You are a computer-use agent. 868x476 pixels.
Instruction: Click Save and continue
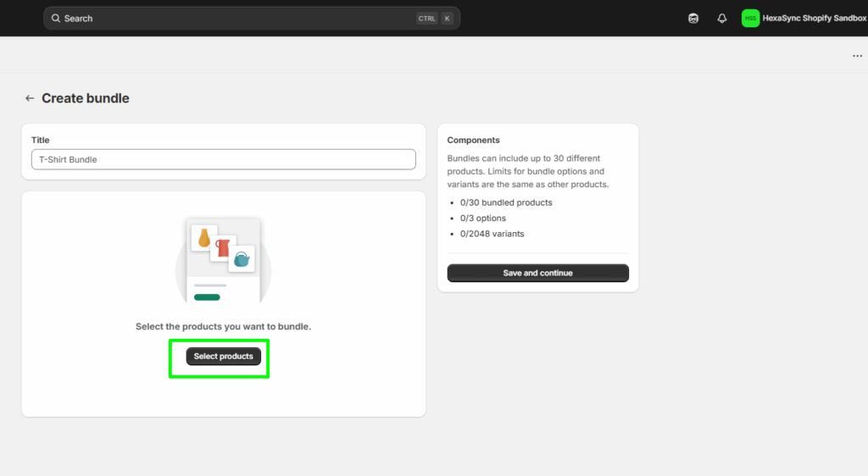(537, 273)
